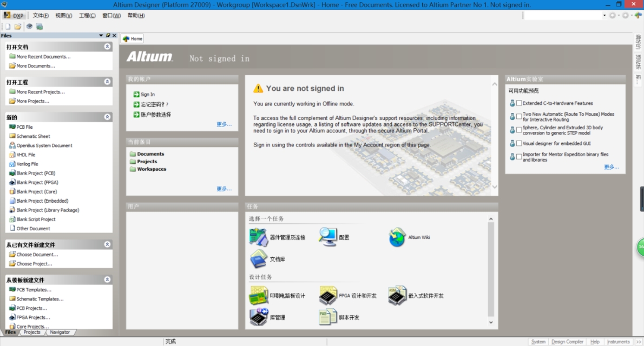Collapse the 打开文档 section
The width and height of the screenshot is (644, 346).
(x=107, y=46)
